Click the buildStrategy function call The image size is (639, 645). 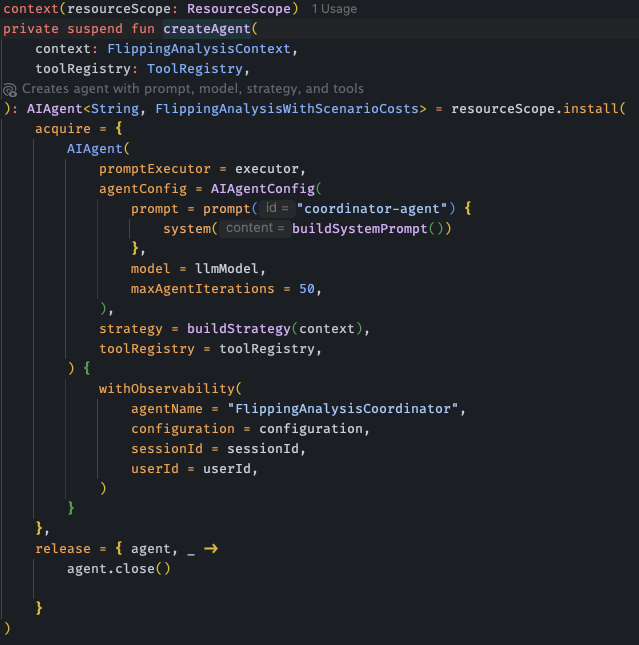pyautogui.click(x=239, y=329)
